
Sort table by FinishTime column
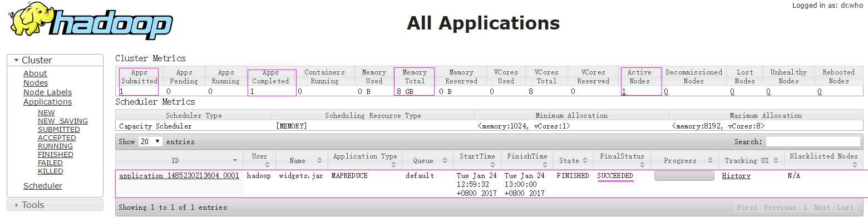(x=527, y=160)
